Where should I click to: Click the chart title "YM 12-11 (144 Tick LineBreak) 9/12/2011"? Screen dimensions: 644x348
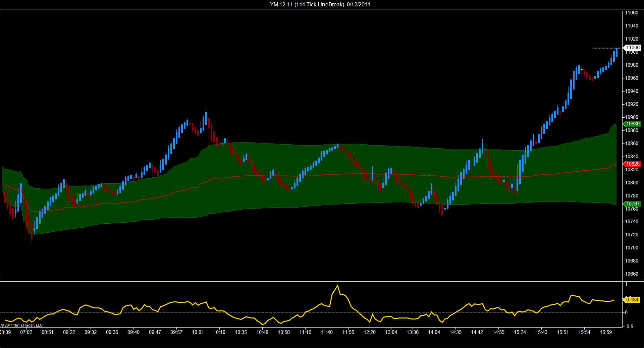coord(320,4)
